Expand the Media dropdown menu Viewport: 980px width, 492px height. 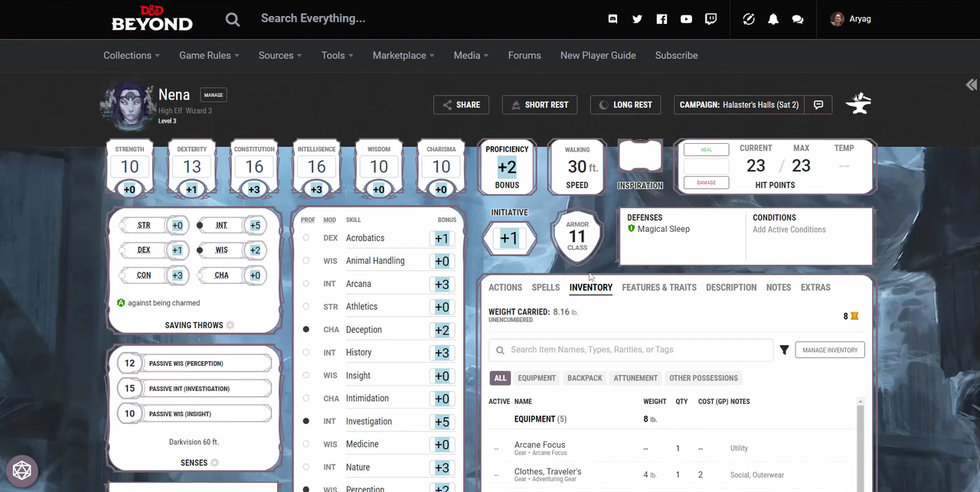pos(471,55)
